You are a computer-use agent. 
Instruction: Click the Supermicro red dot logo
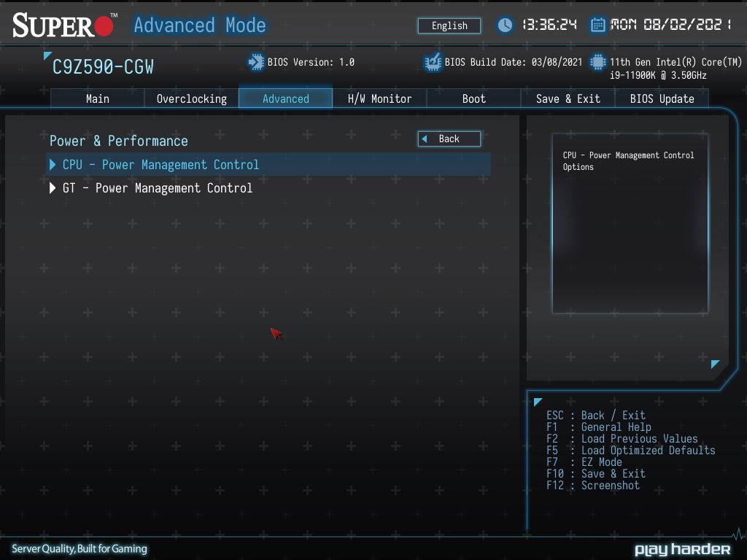tap(104, 26)
